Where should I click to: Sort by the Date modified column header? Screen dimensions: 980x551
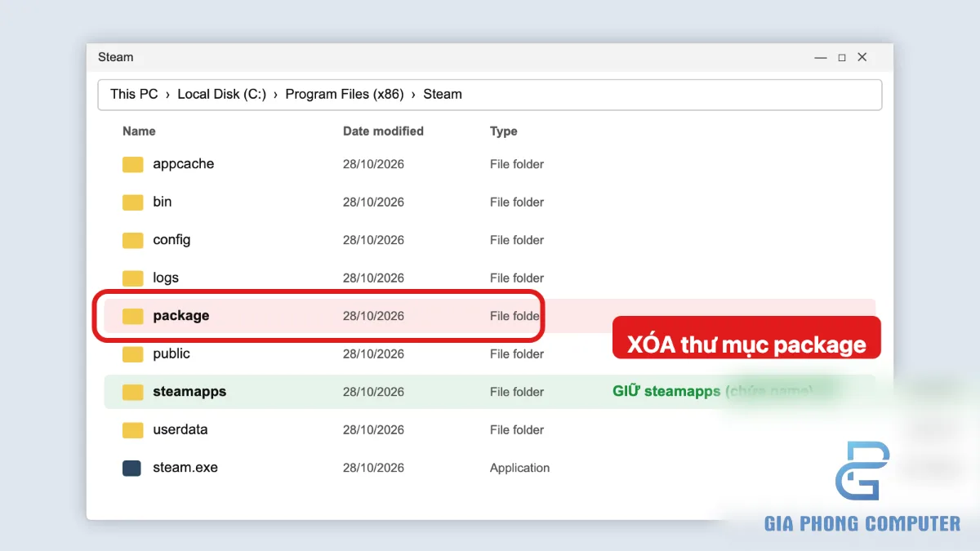383,131
